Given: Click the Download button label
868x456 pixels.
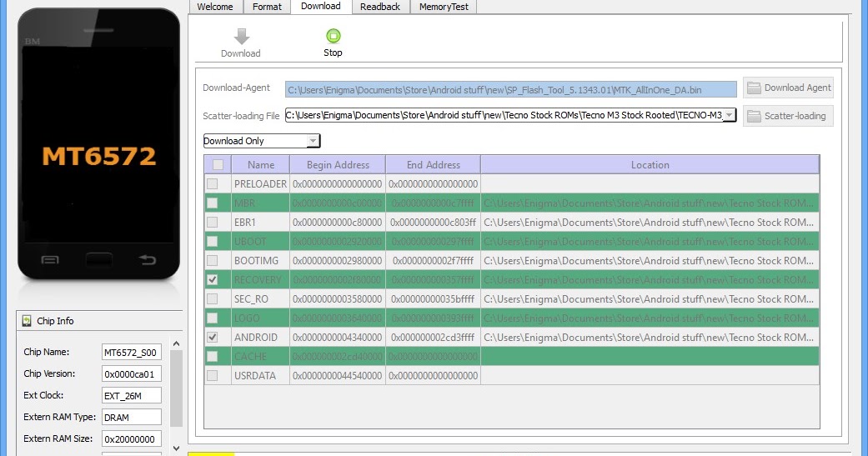Looking at the screenshot, I should pos(241,53).
